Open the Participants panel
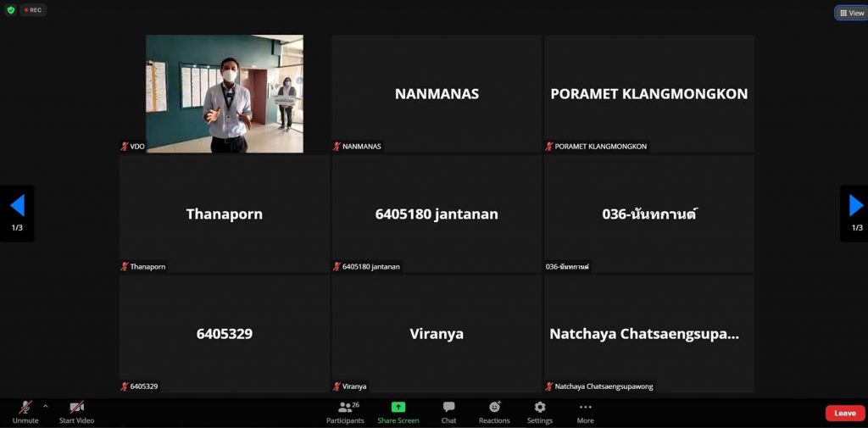 pyautogui.click(x=345, y=412)
